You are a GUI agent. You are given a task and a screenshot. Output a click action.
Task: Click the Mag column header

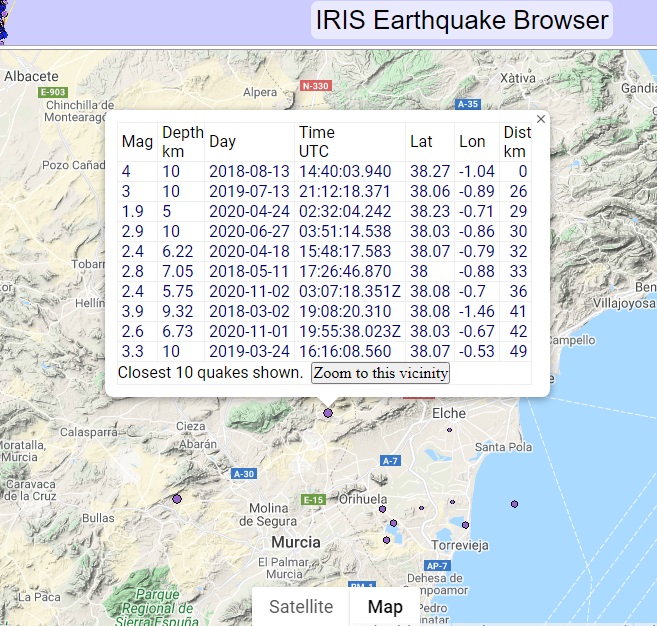137,142
